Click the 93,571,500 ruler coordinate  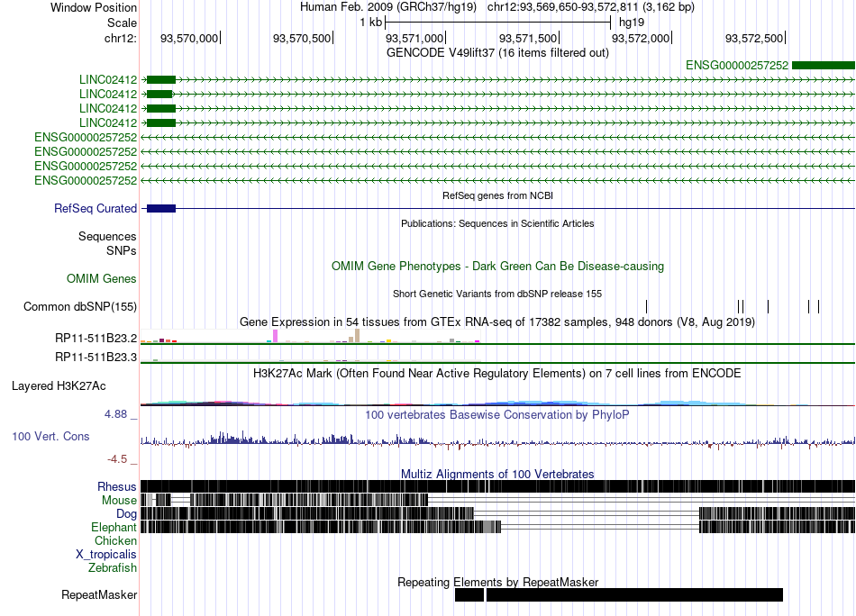point(528,38)
